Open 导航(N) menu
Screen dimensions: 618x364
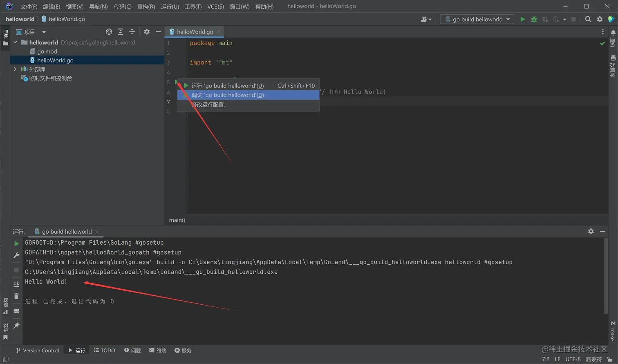pyautogui.click(x=98, y=7)
